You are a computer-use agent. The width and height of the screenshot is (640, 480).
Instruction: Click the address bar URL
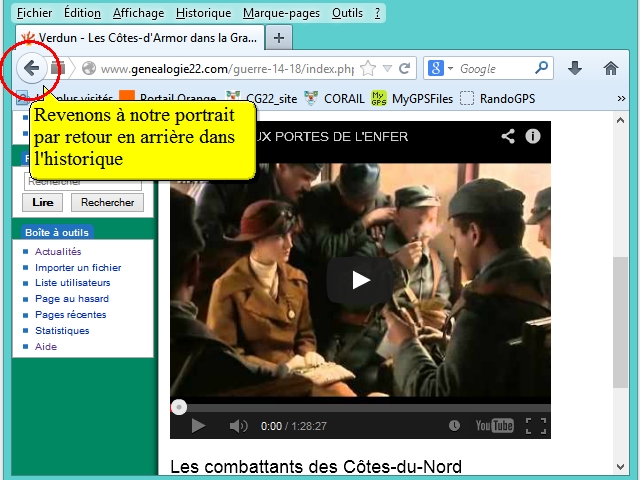[227, 69]
